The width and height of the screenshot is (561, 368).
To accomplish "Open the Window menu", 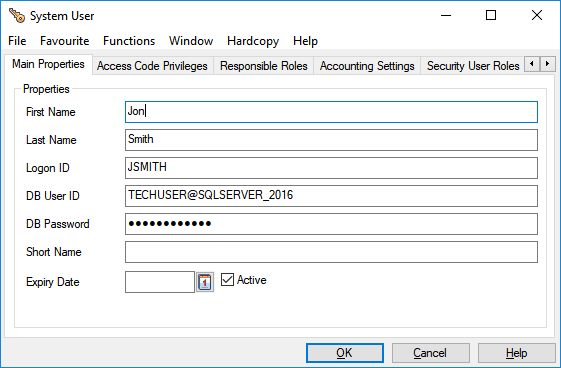I will coord(191,41).
